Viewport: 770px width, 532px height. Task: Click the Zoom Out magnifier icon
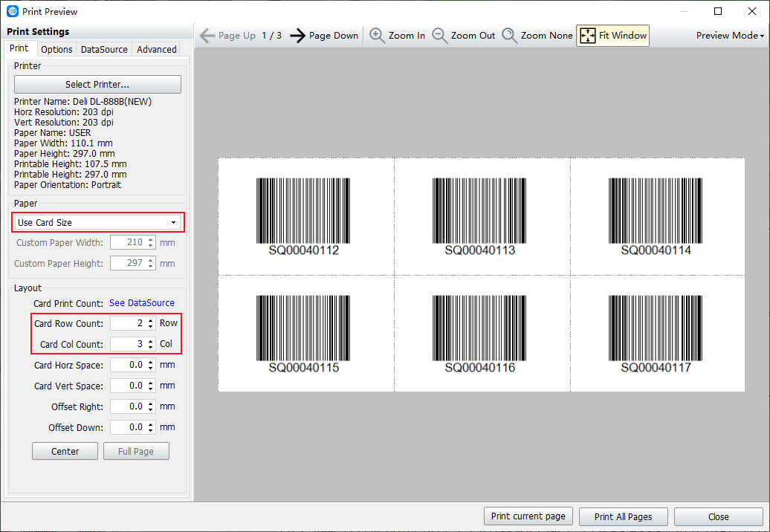point(439,36)
